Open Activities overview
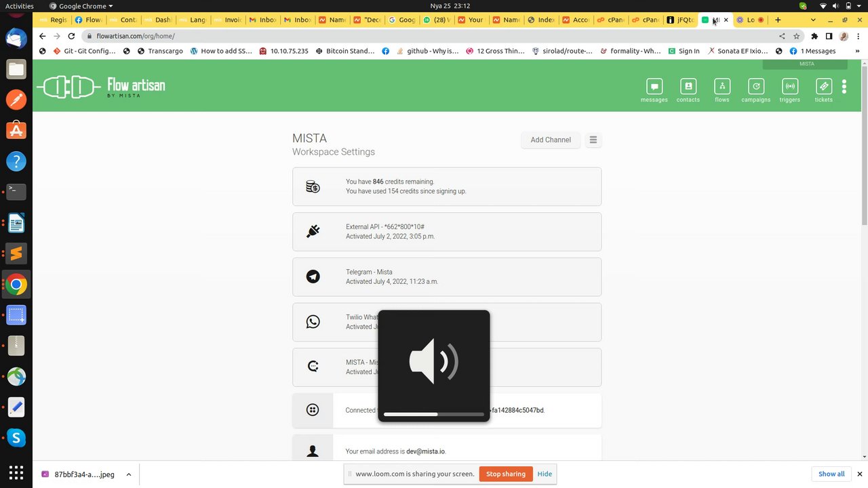 [19, 6]
